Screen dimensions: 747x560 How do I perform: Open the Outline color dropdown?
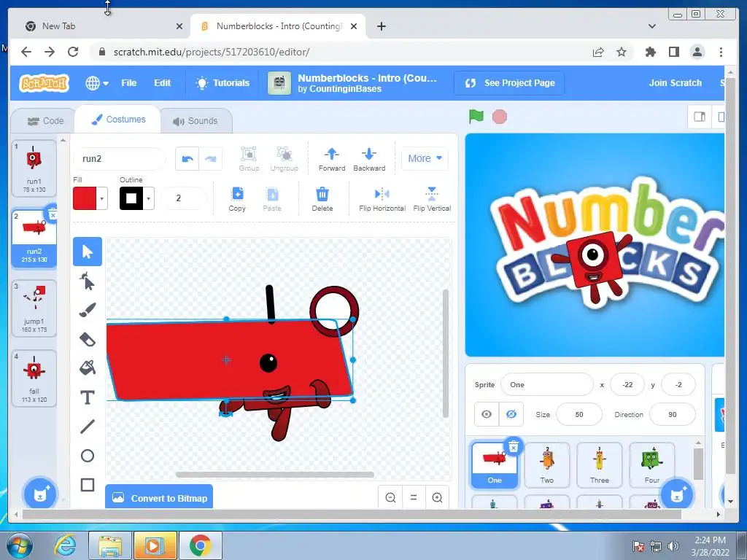pos(149,198)
